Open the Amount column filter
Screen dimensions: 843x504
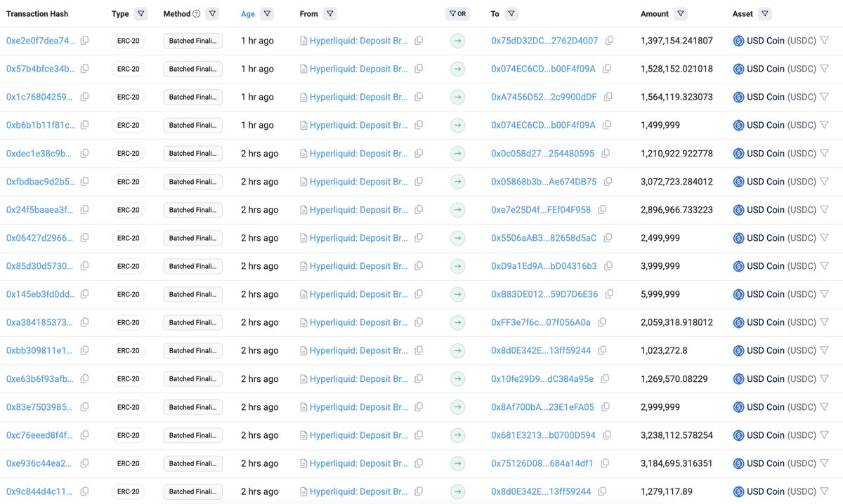(x=681, y=13)
